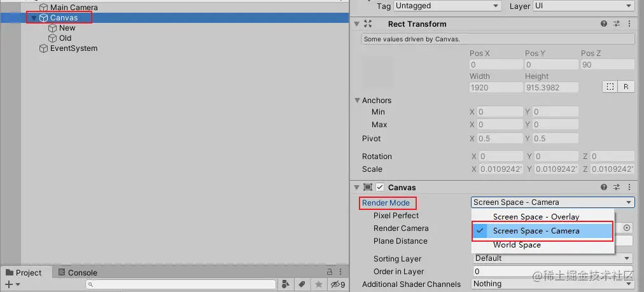Viewport: 644px width, 292px height.
Task: Click the Pixel Perfect label
Action: pos(396,216)
